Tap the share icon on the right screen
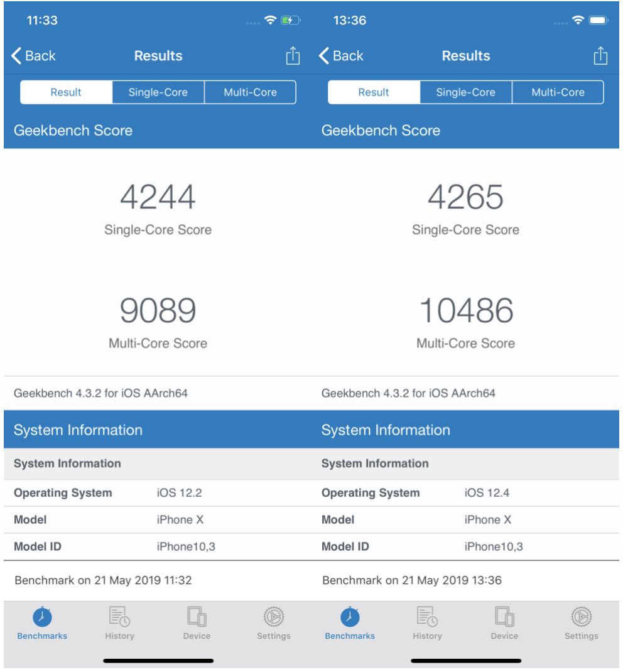The width and height of the screenshot is (623, 672). click(600, 56)
